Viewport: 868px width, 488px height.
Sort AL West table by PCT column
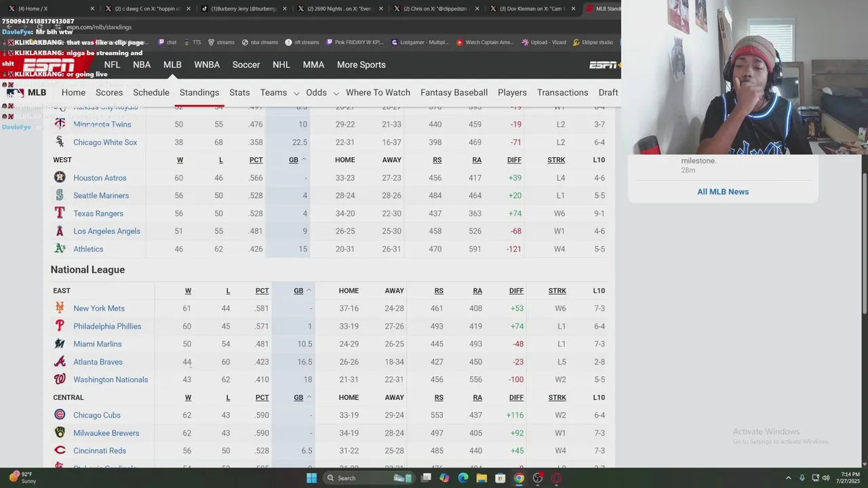click(256, 160)
